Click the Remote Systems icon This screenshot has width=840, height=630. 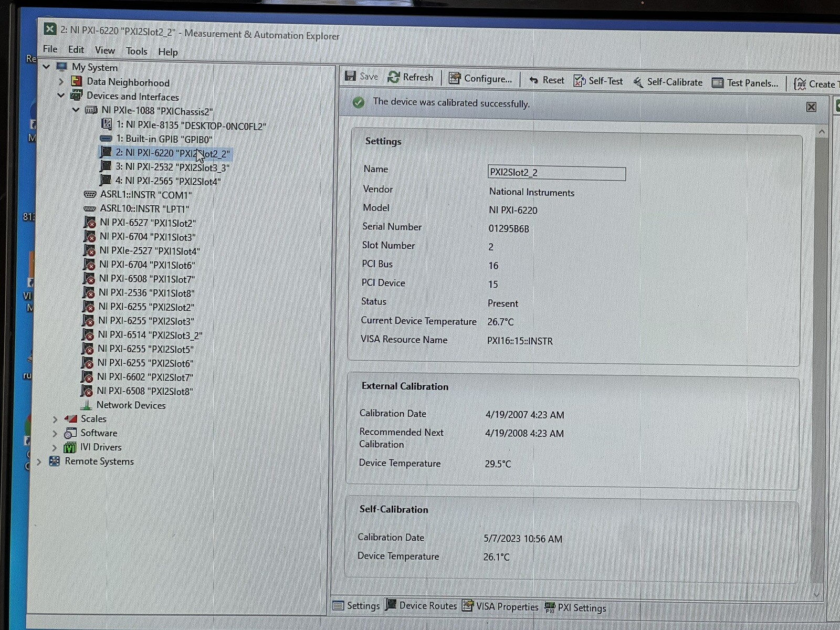click(55, 461)
